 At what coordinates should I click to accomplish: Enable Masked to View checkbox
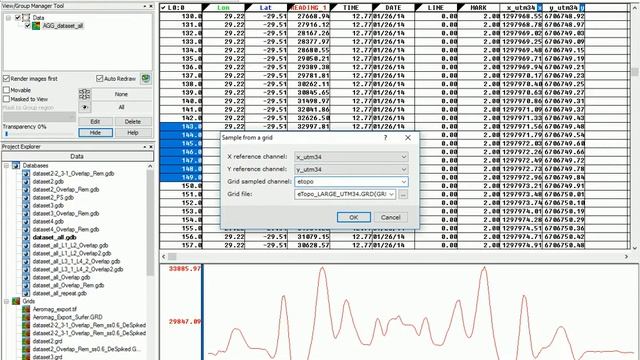(6, 99)
